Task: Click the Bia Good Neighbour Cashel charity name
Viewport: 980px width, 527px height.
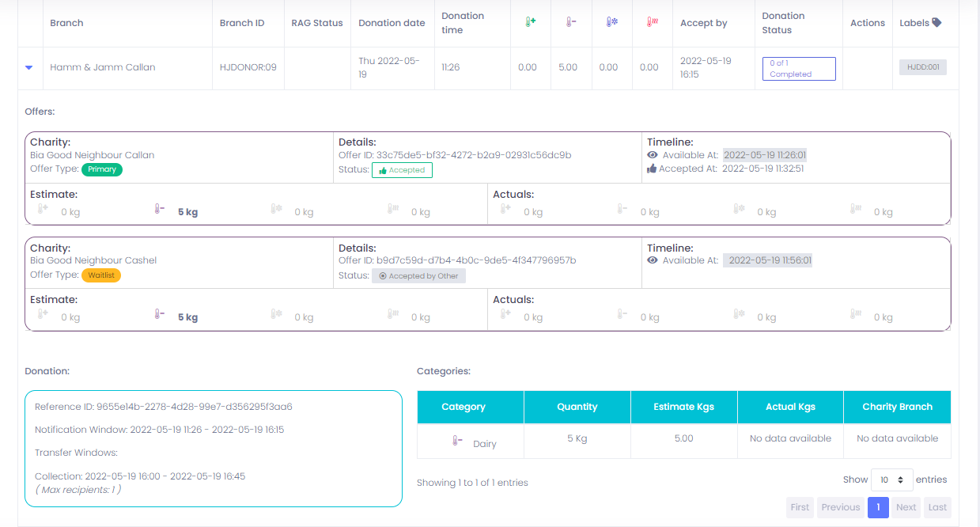Action: (x=93, y=260)
